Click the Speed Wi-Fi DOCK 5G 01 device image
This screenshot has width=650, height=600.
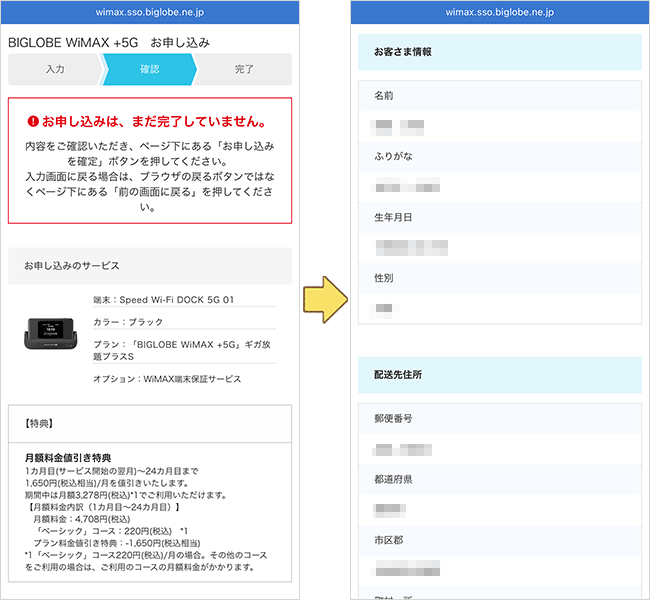point(51,333)
